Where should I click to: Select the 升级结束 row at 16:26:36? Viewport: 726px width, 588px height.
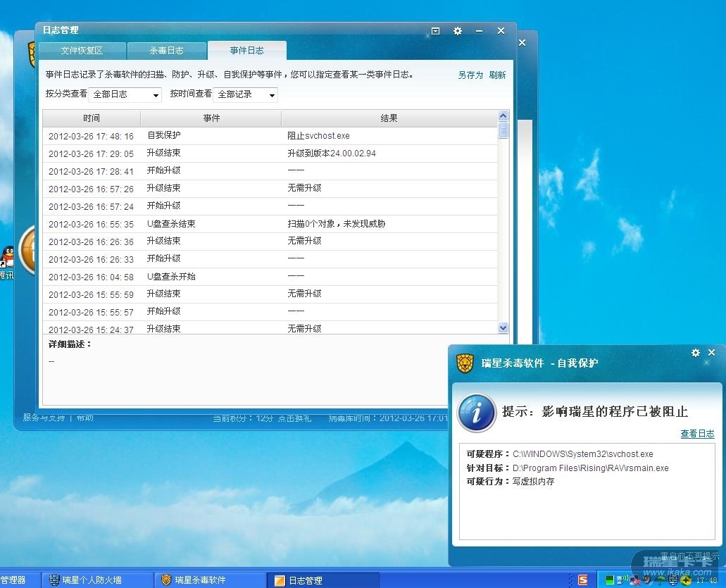tap(270, 242)
